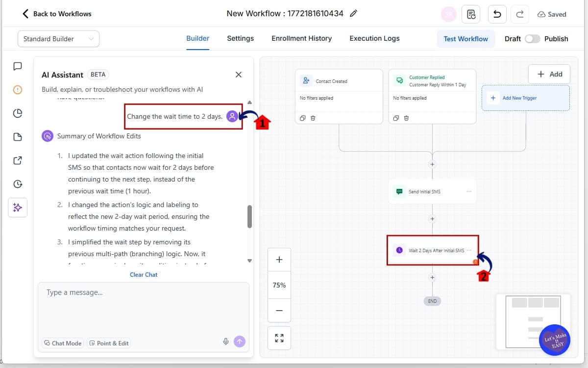Click the pencil icon to rename workflow

pos(354,14)
